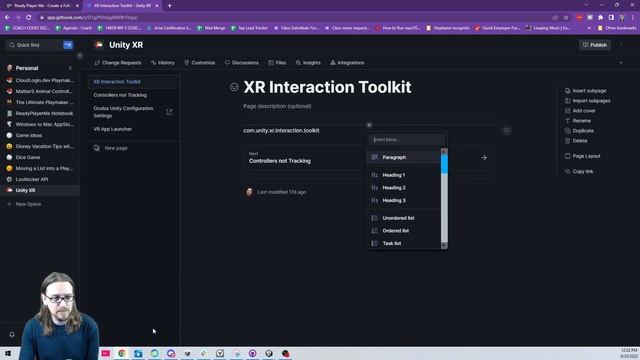Open Page Layout options
Viewport: 640px width, 360px height.
[582, 156]
